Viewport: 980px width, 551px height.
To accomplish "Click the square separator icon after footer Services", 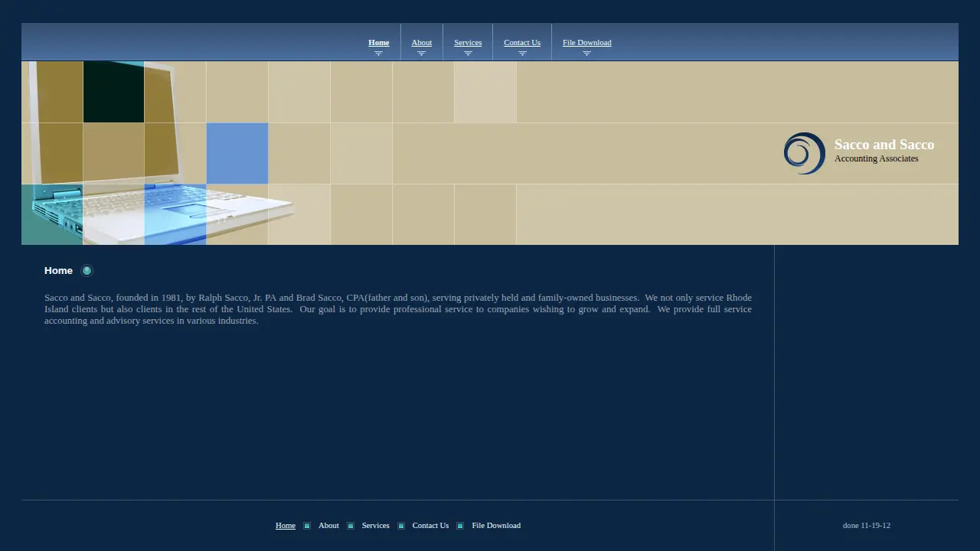I will coord(401,526).
